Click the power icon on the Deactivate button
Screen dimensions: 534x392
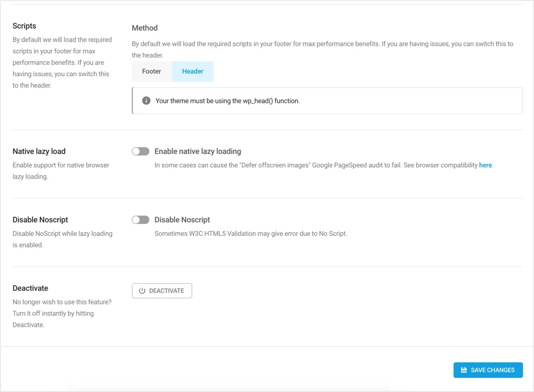click(142, 291)
